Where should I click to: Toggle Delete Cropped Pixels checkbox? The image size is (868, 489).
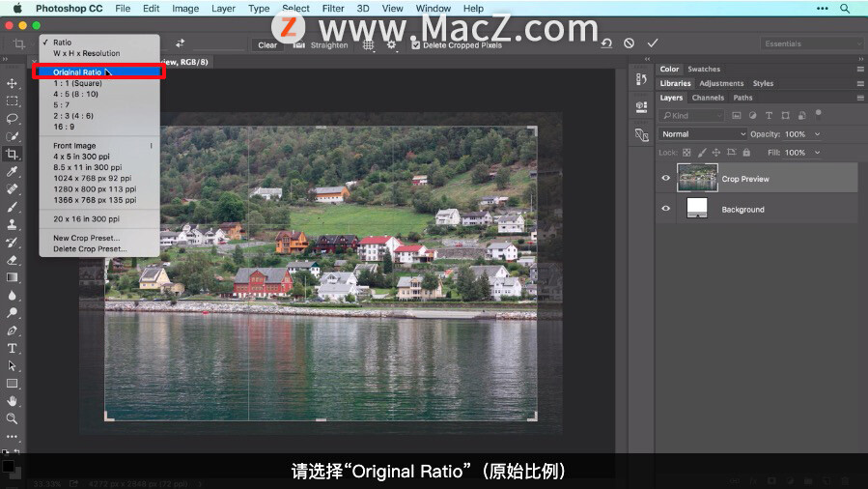[416, 45]
